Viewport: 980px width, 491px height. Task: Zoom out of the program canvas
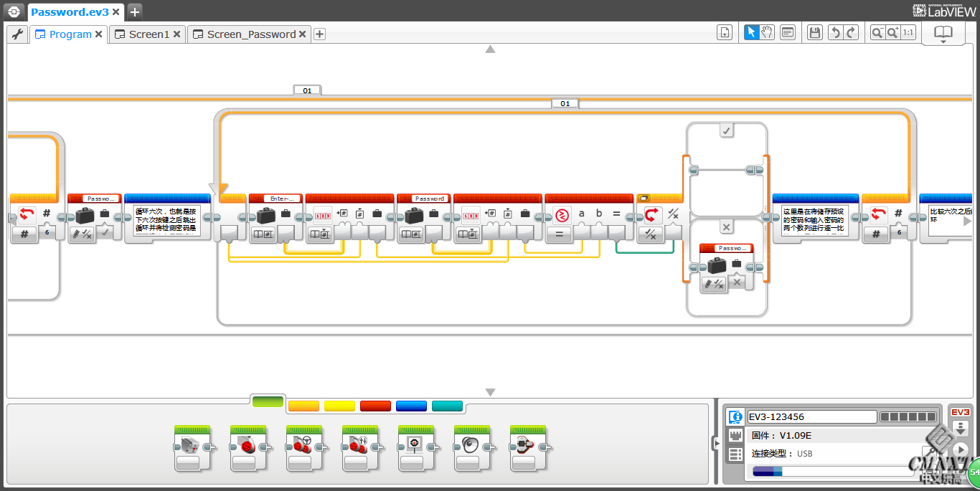[877, 32]
